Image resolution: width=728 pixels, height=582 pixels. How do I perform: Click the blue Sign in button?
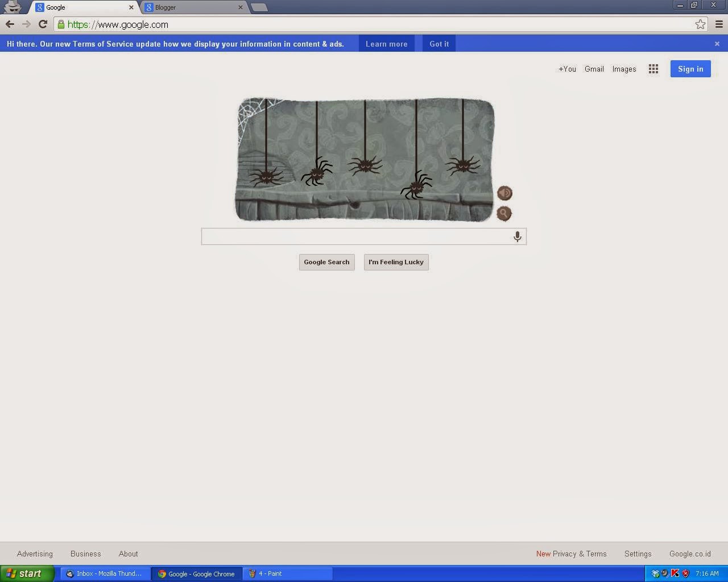click(x=690, y=69)
